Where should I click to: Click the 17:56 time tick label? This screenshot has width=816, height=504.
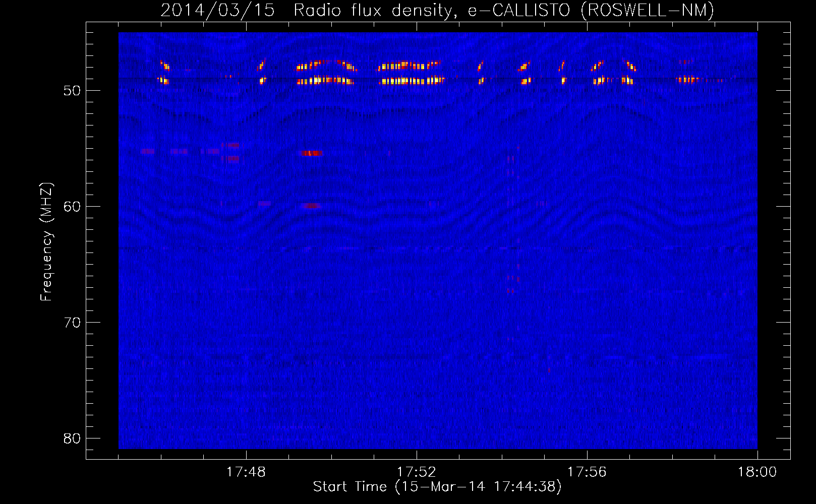point(587,472)
